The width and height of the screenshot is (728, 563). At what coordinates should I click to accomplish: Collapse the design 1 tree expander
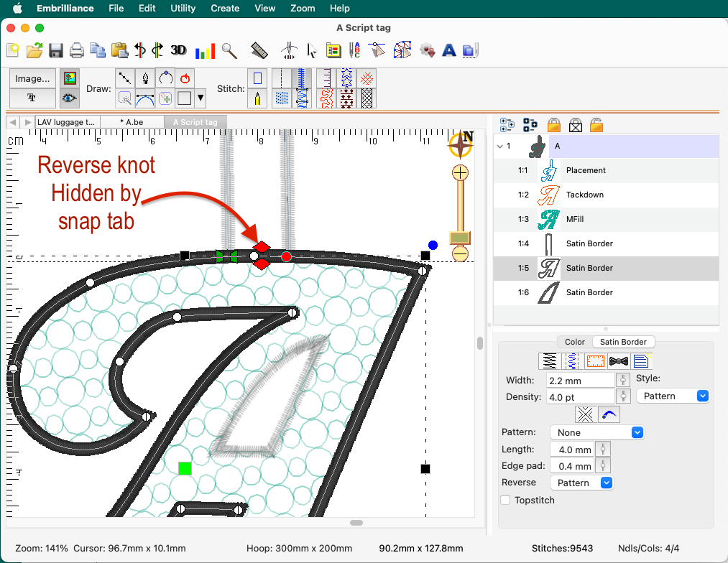[499, 146]
